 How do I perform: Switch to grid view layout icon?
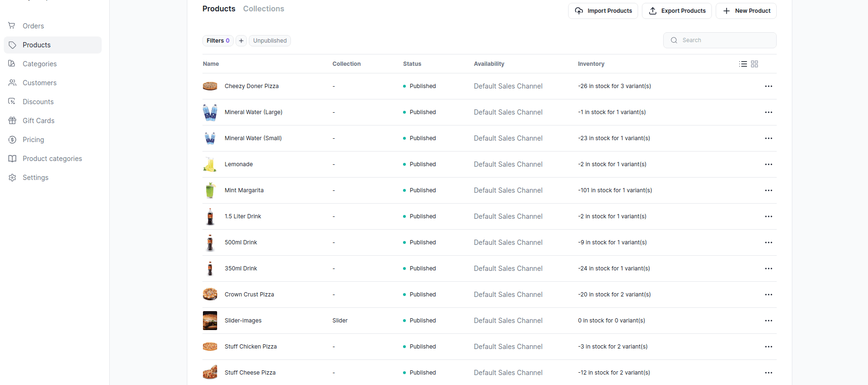(754, 64)
